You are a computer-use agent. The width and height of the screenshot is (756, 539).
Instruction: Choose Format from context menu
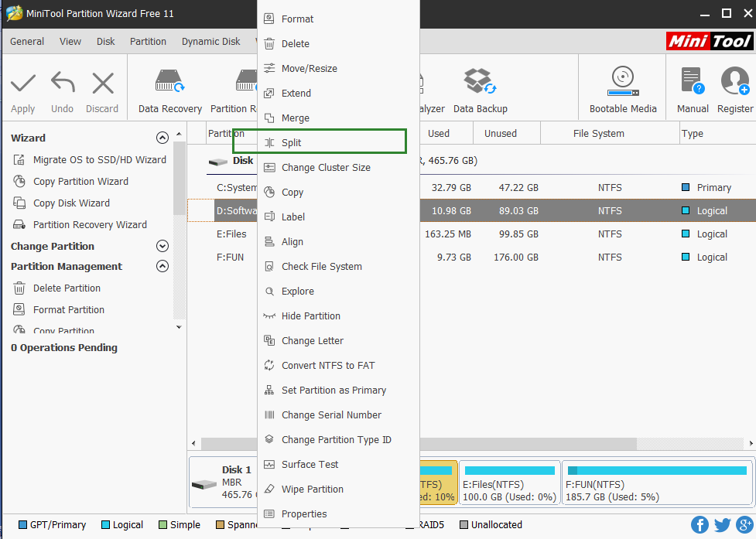pos(338,19)
